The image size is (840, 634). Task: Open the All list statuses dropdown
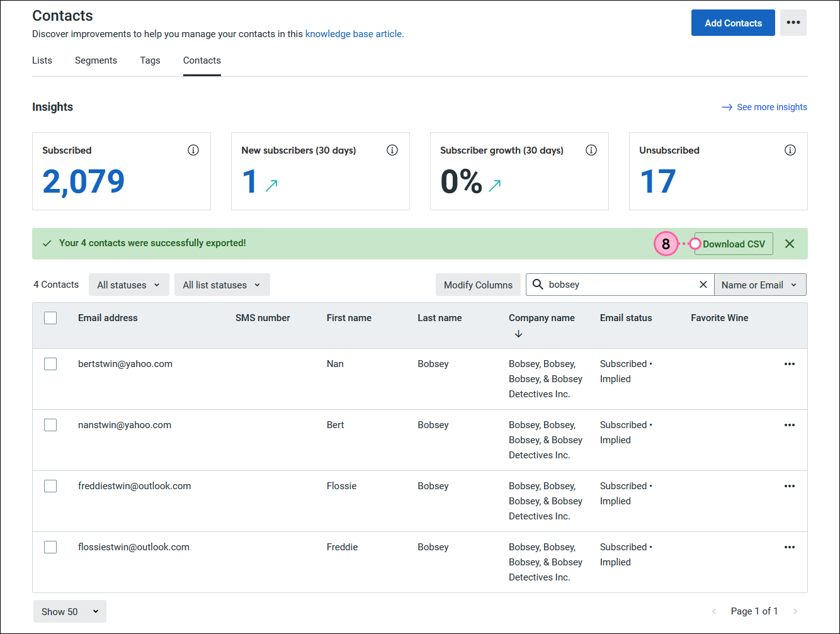coord(222,285)
